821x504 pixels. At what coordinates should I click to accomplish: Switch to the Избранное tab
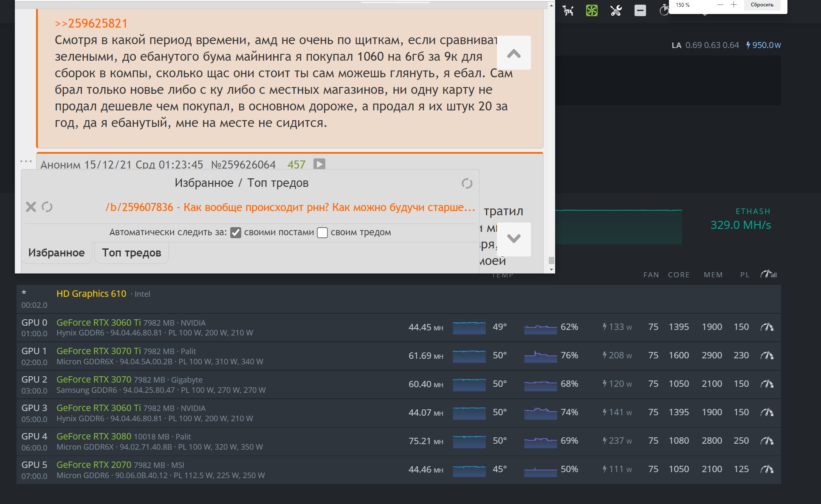click(x=56, y=253)
